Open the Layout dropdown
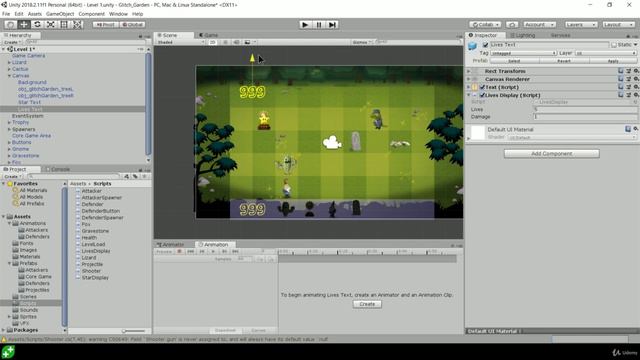 tap(618, 24)
